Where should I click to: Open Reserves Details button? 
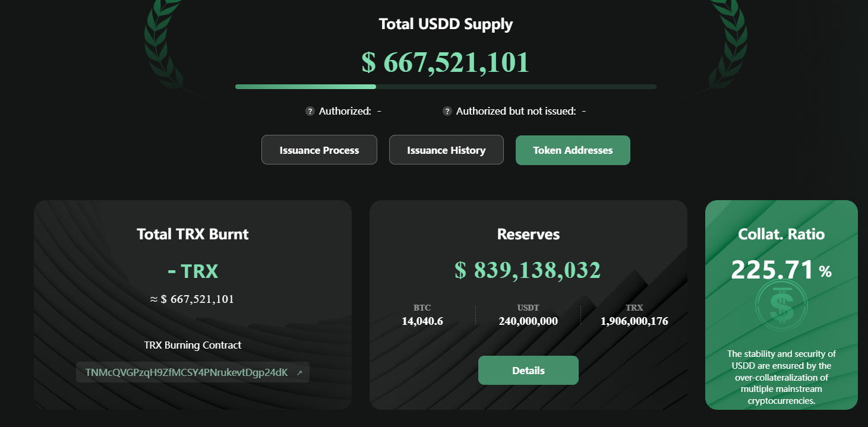click(x=528, y=371)
